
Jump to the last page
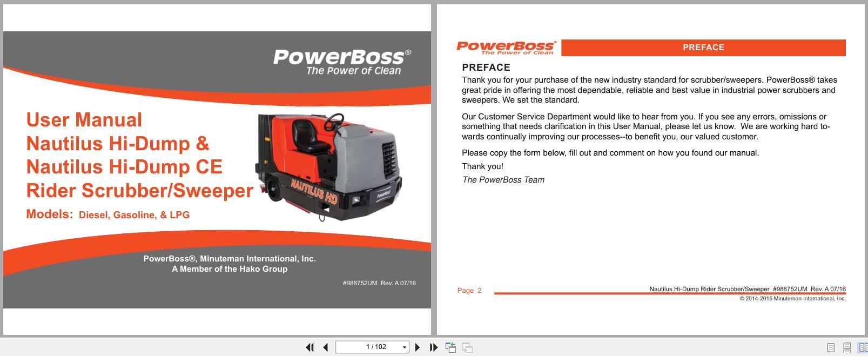433,347
